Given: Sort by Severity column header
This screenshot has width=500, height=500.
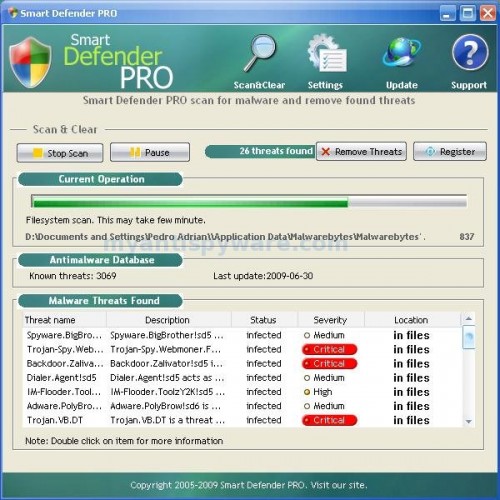Looking at the screenshot, I should [x=331, y=320].
